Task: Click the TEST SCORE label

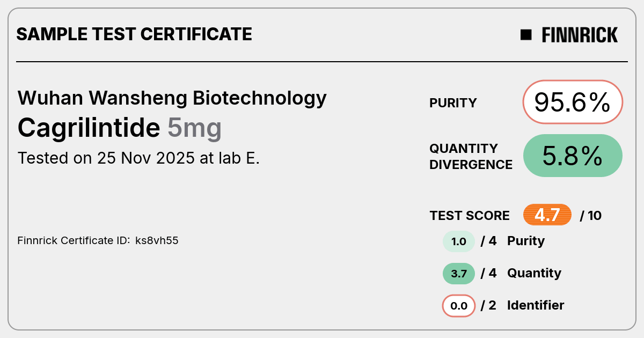Action: (x=470, y=216)
